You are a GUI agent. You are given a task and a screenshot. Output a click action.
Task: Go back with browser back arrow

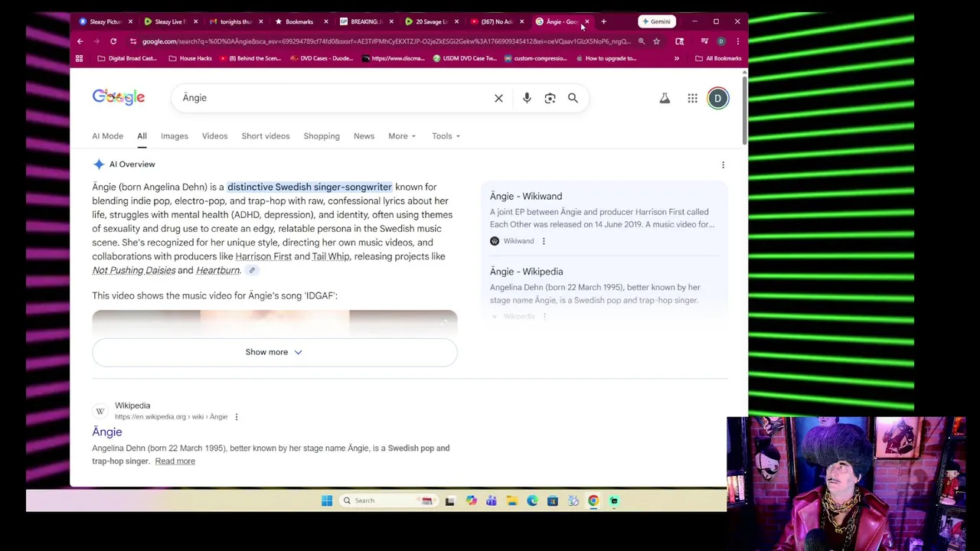coord(80,41)
